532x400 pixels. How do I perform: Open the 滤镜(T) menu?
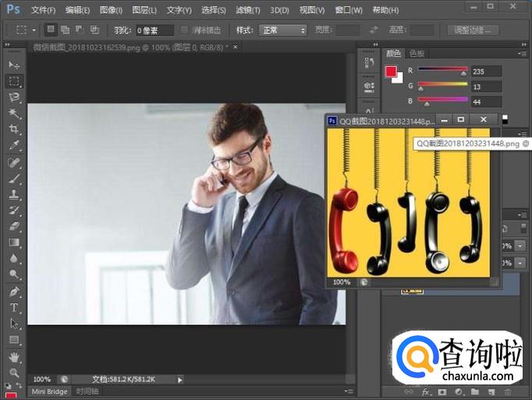248,10
